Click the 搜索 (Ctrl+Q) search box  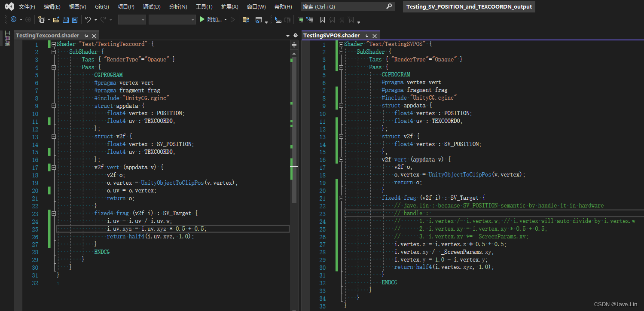click(348, 6)
